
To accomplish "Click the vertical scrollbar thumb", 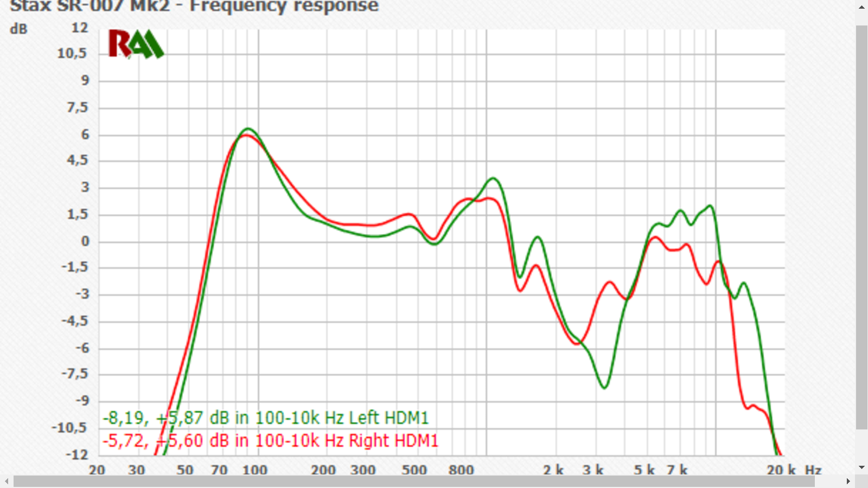I will coord(861,228).
